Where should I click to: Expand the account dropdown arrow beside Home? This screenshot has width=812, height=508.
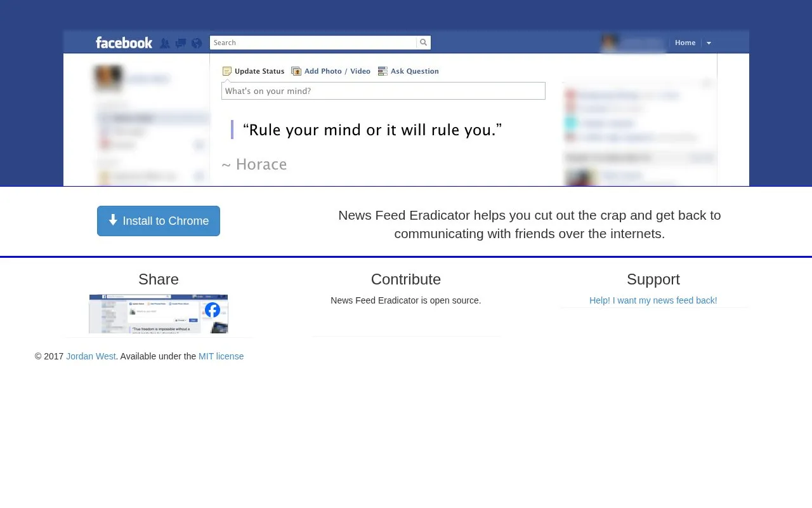coord(709,43)
